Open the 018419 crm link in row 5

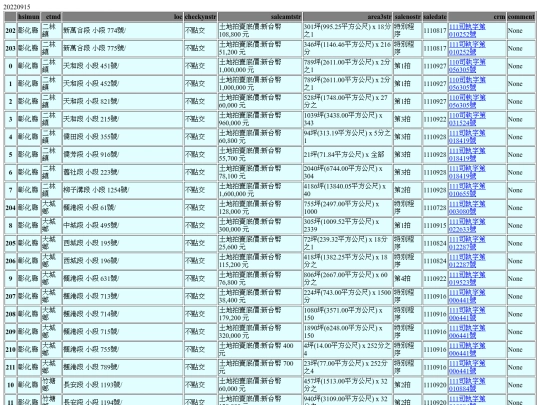(467, 155)
